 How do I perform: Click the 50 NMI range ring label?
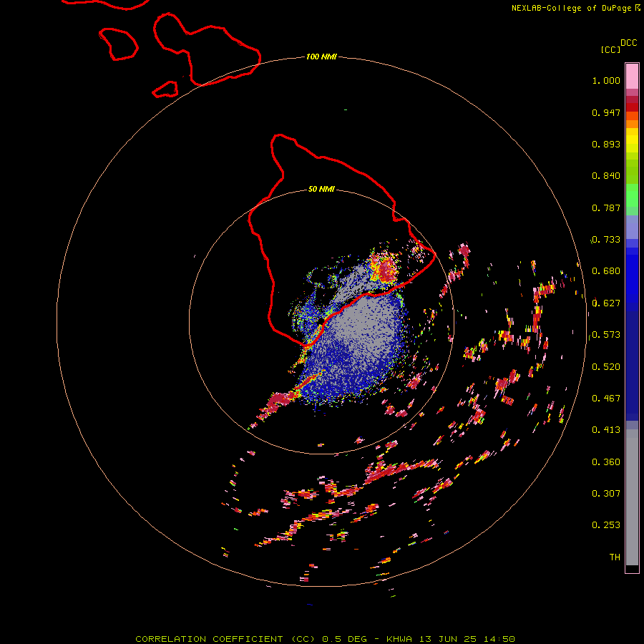coord(321,189)
